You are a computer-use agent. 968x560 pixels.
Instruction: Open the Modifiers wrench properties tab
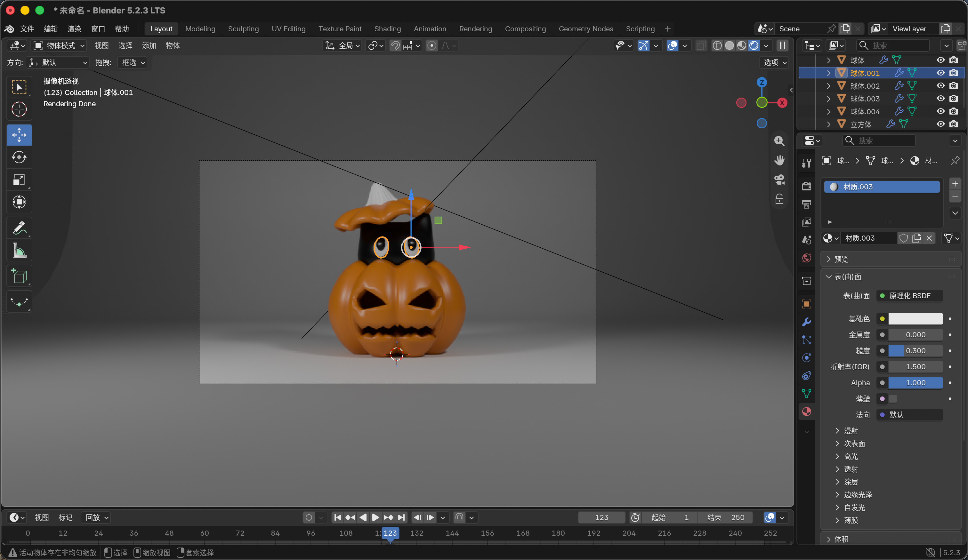[x=806, y=322]
